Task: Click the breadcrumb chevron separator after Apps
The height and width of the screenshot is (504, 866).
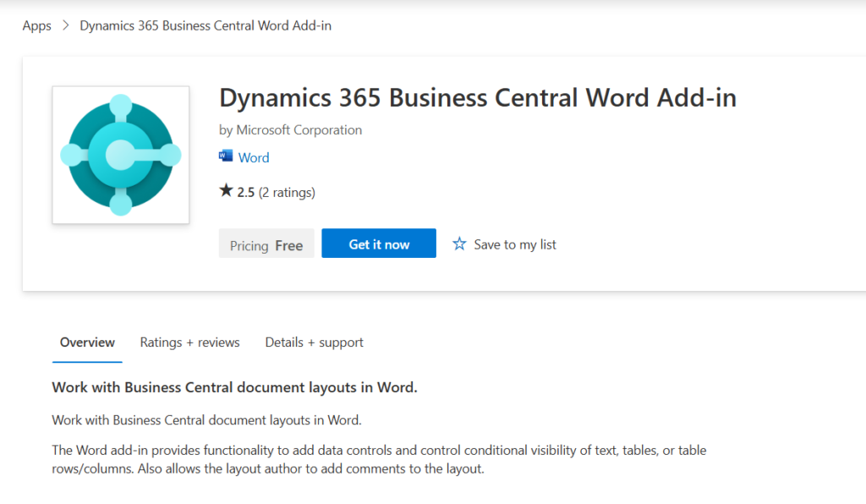Action: [66, 26]
